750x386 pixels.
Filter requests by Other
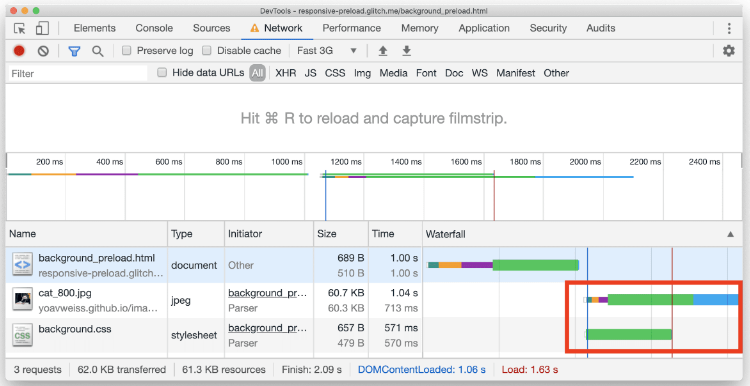[556, 73]
